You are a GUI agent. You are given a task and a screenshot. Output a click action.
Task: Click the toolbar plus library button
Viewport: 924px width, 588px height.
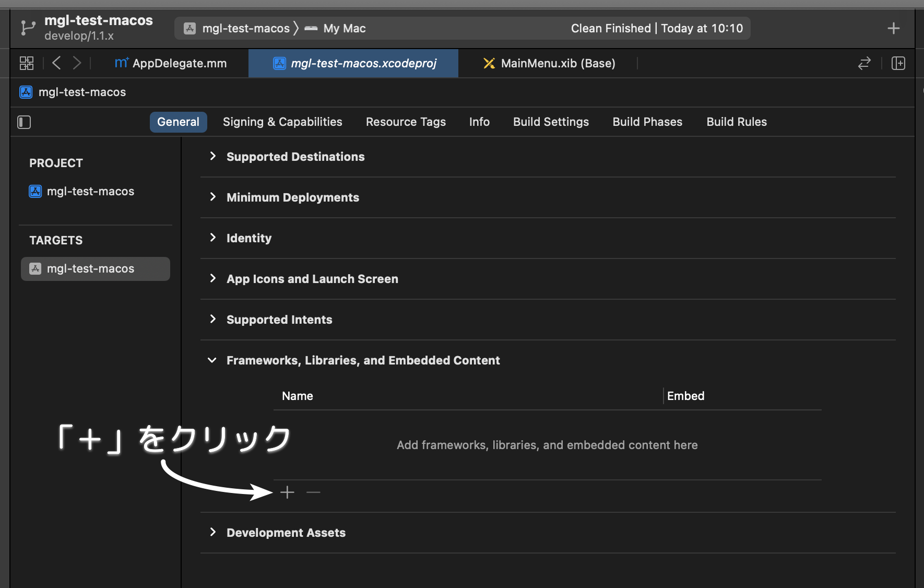pyautogui.click(x=894, y=28)
